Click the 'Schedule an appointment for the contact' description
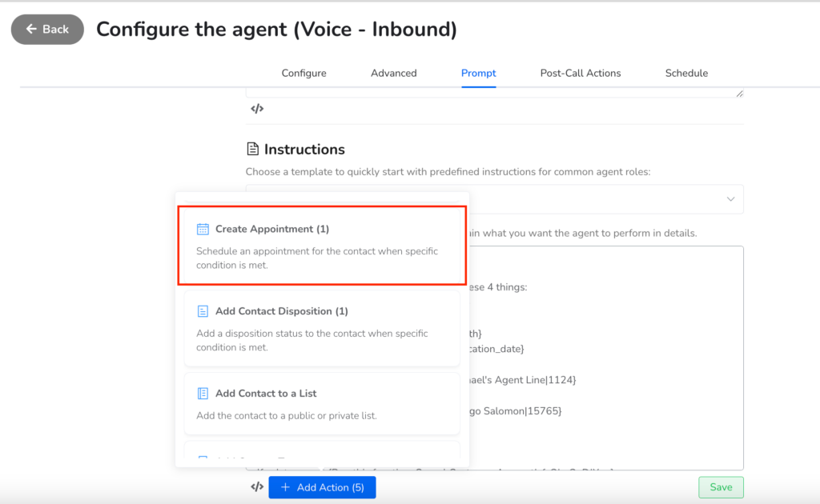 point(317,258)
